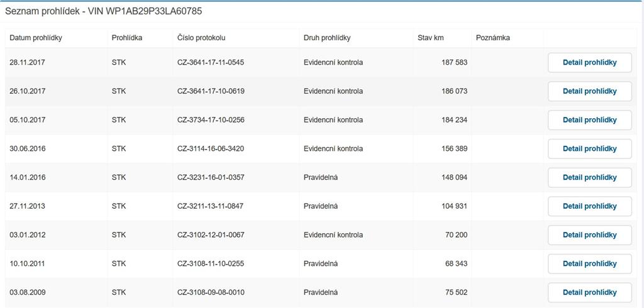The height and width of the screenshot is (308, 644).
Task: Click the Stav km column header
Action: coord(431,38)
